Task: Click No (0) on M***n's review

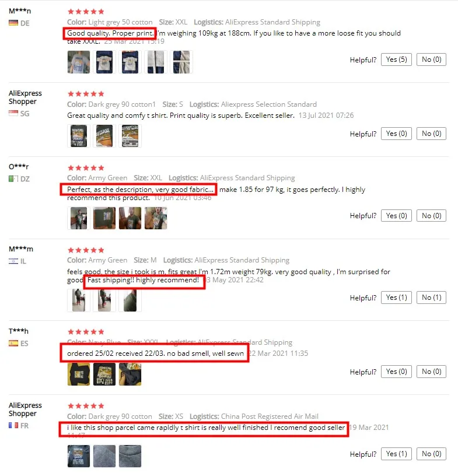Action: click(x=431, y=60)
